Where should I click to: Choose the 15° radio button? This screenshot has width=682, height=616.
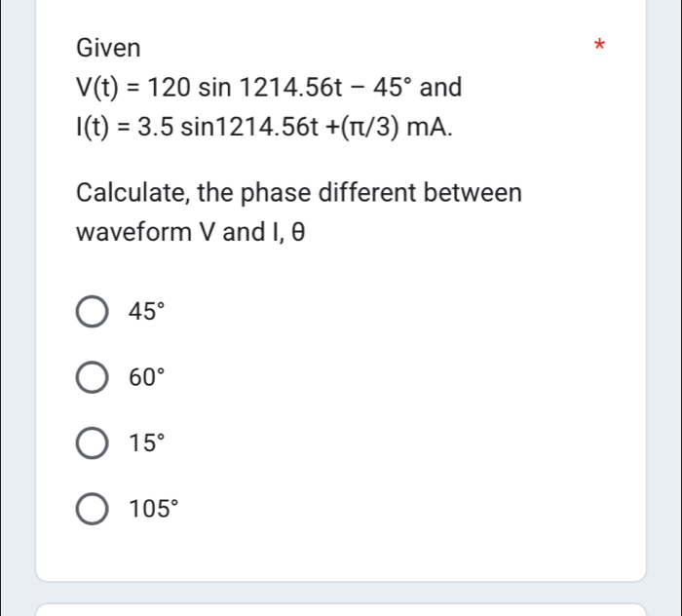click(93, 443)
